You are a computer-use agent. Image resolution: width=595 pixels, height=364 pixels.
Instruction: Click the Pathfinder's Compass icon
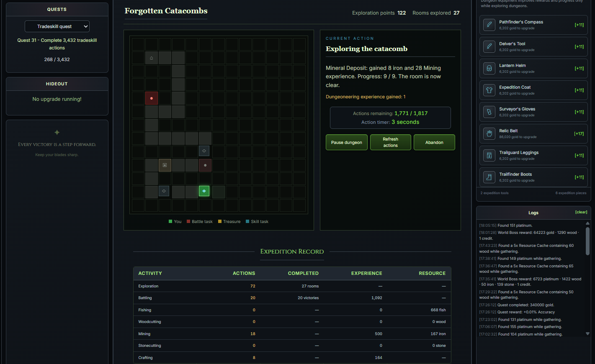(x=489, y=25)
